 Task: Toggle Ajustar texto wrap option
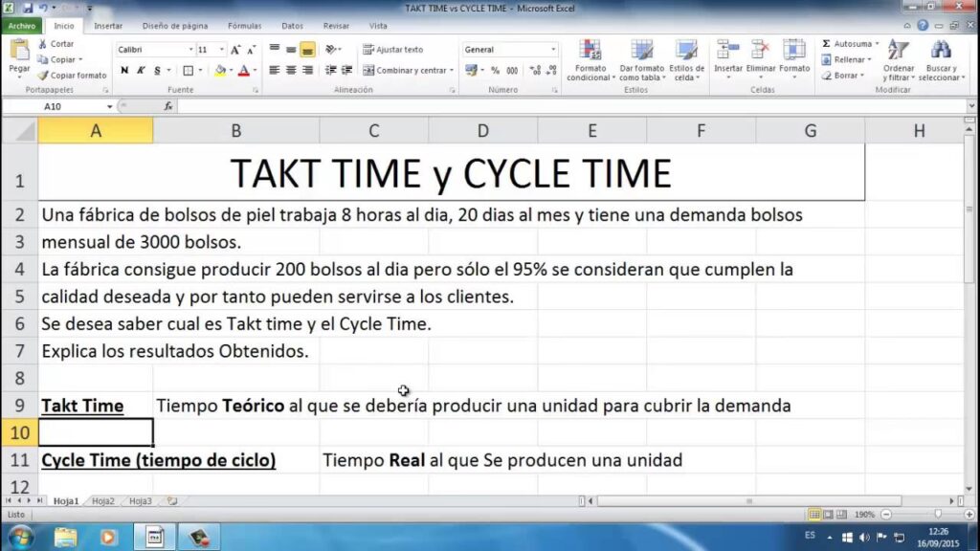click(393, 50)
